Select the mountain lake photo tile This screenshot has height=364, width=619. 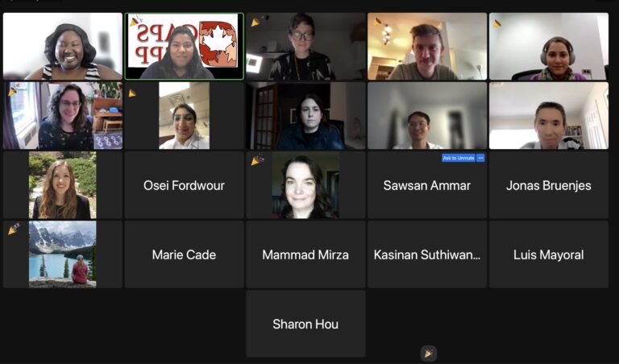tap(62, 254)
